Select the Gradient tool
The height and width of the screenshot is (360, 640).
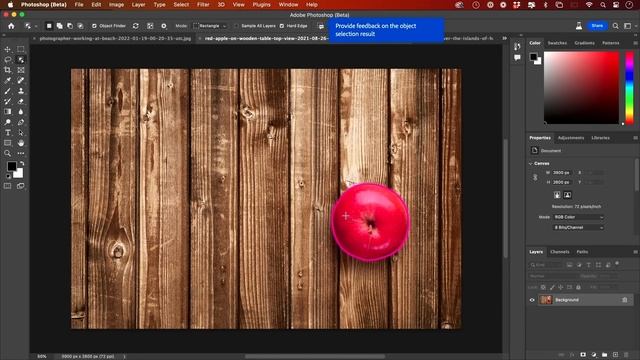coord(7,112)
